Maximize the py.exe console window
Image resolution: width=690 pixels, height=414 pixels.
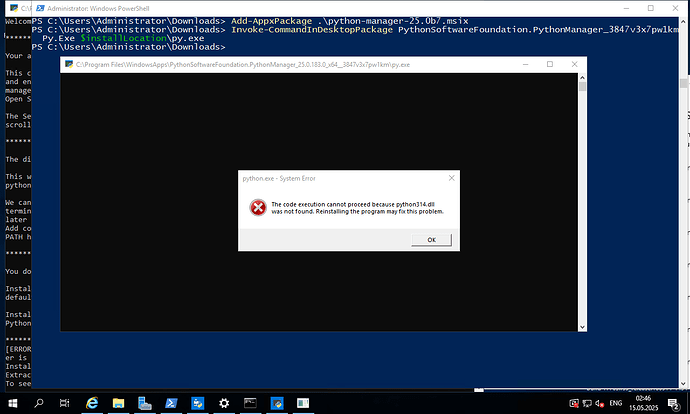coord(550,64)
